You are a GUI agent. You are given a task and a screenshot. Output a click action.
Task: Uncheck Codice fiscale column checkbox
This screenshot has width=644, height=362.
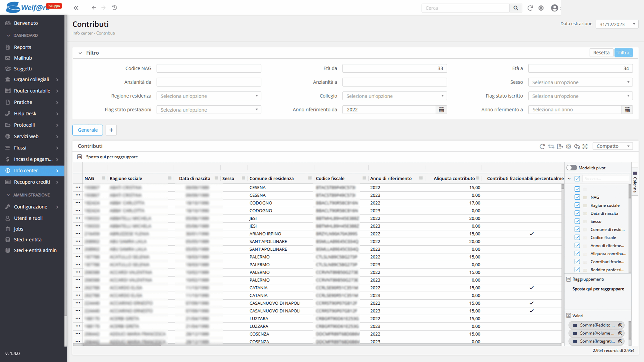[577, 238]
